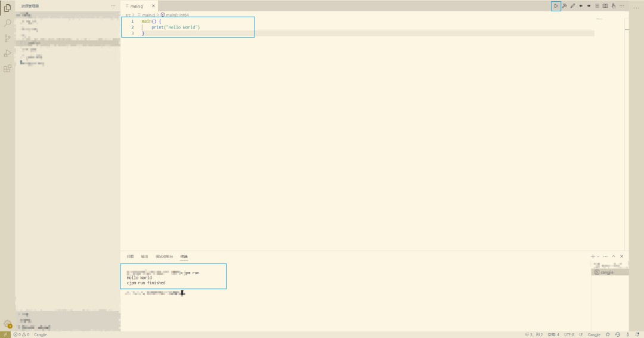This screenshot has width=644, height=338.
Task: Open Search in the activity bar
Action: pos(8,23)
